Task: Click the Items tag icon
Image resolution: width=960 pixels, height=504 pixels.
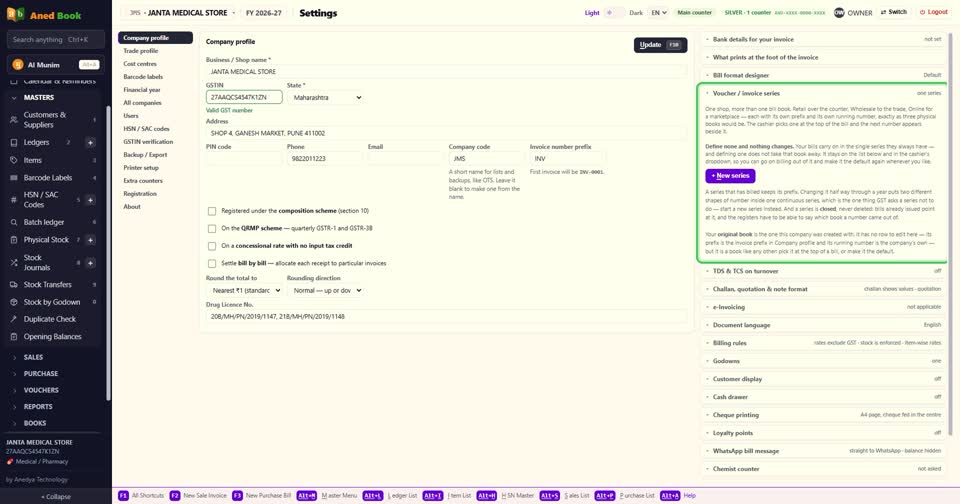Action: 13,160
